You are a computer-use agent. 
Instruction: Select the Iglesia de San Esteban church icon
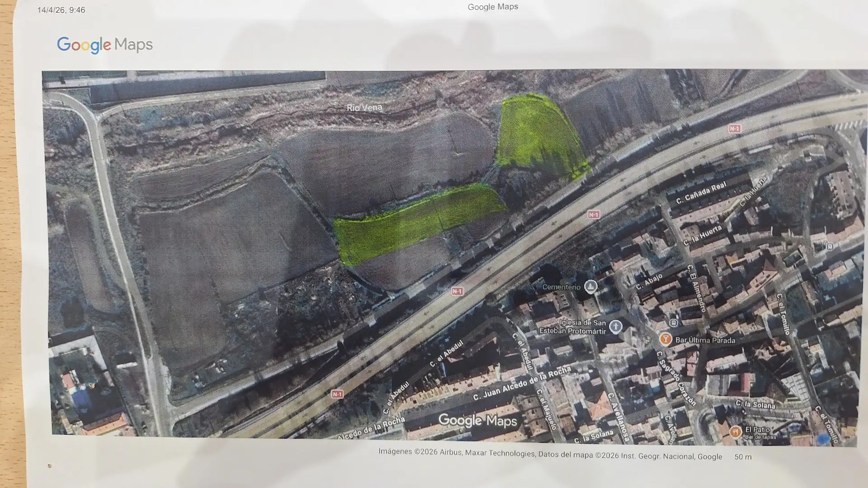click(615, 326)
